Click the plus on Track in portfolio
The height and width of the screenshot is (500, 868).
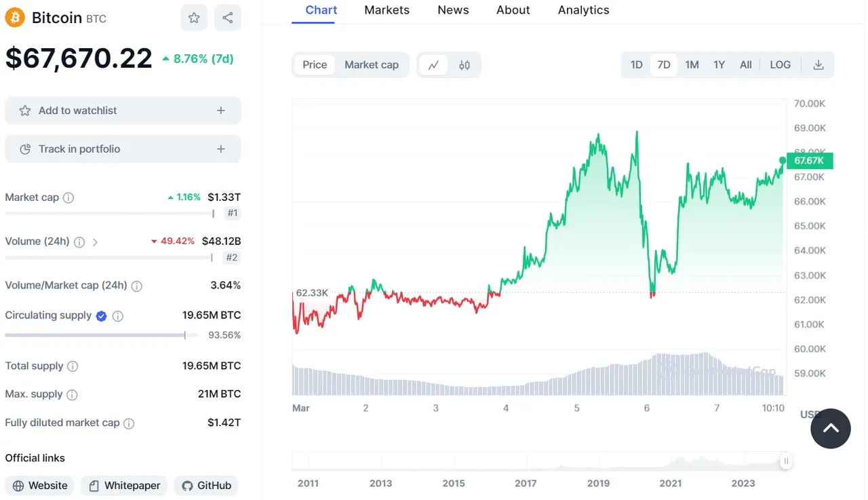pyautogui.click(x=220, y=149)
